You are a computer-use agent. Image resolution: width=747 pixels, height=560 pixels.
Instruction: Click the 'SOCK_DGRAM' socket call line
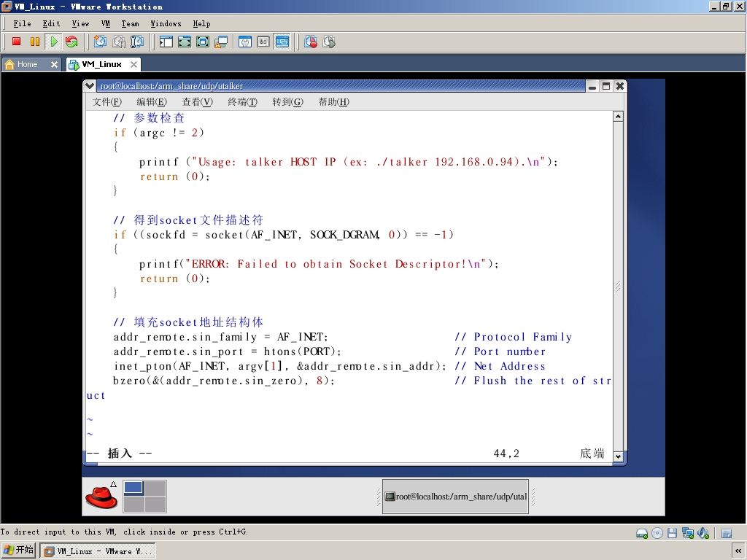(284, 234)
